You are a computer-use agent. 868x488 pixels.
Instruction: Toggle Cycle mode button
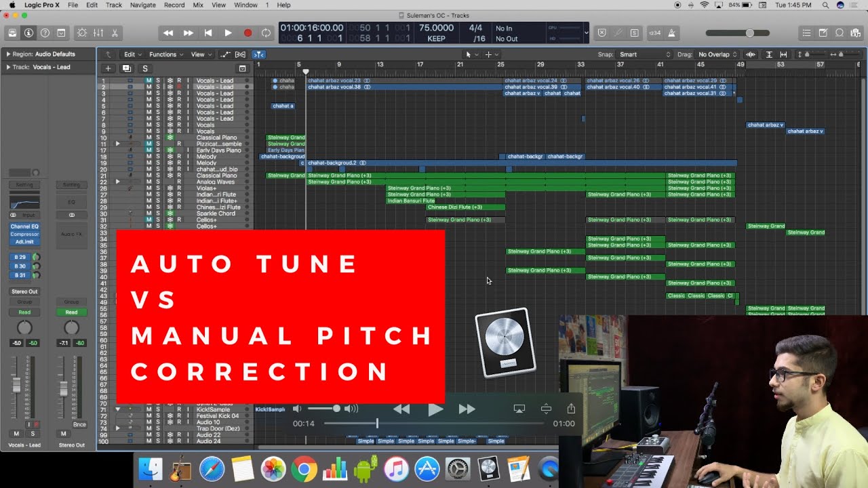(x=266, y=33)
